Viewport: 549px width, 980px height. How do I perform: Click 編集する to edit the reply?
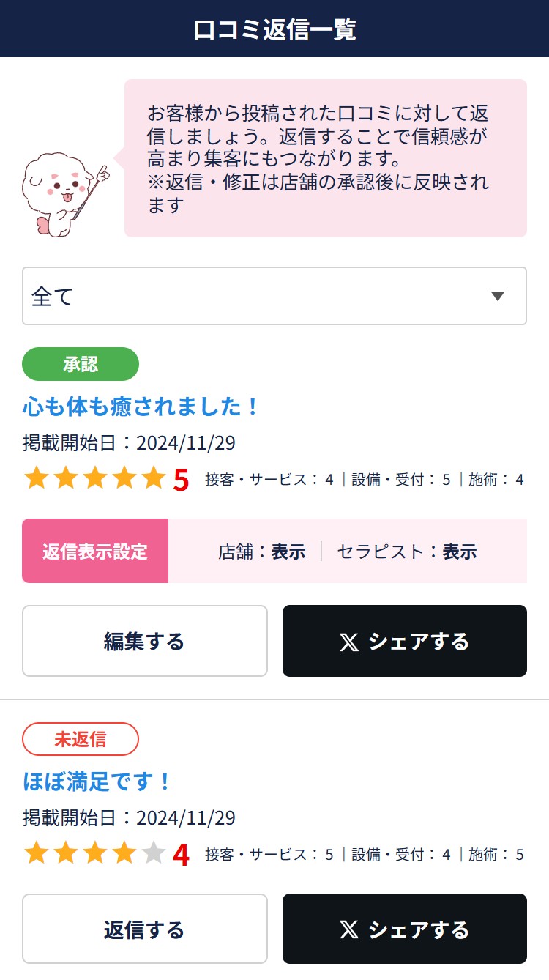[x=145, y=641]
